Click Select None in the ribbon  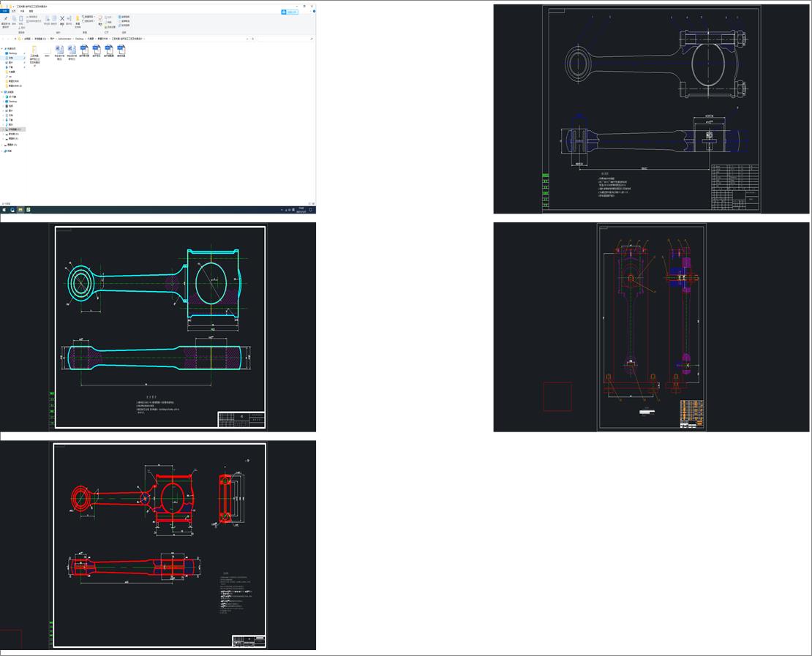pyautogui.click(x=124, y=20)
